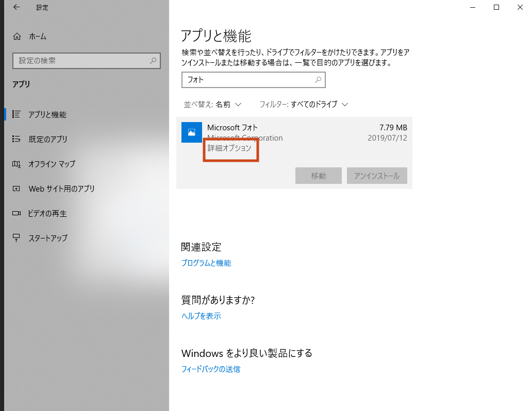Viewport: 532px width, 411px height.
Task: Click the back arrow in the settings header
Action: [x=16, y=7]
